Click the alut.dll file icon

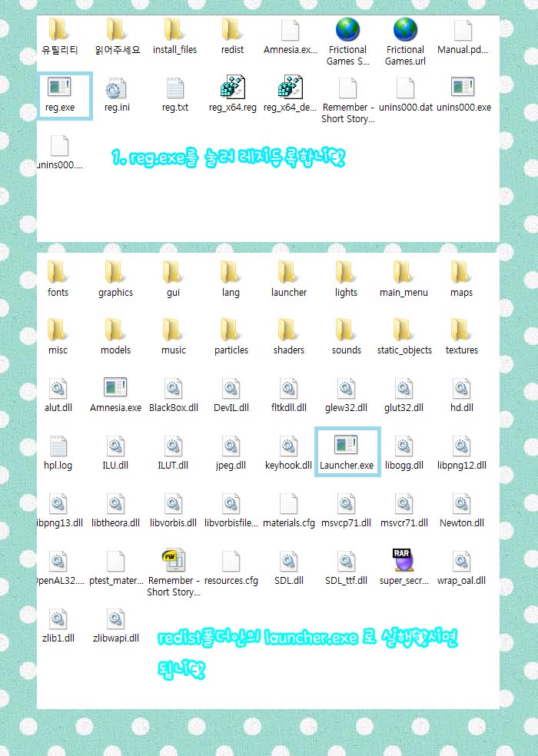[58, 388]
